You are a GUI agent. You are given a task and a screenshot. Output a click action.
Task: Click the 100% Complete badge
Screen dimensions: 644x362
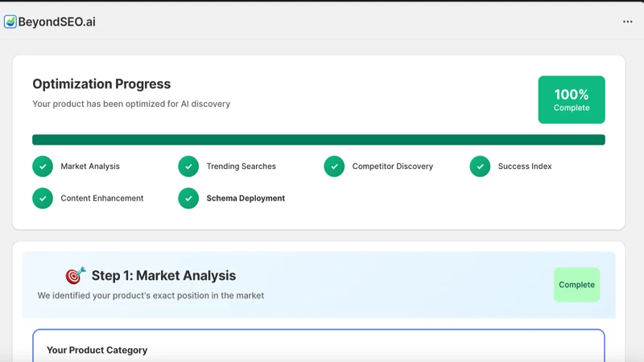(572, 100)
